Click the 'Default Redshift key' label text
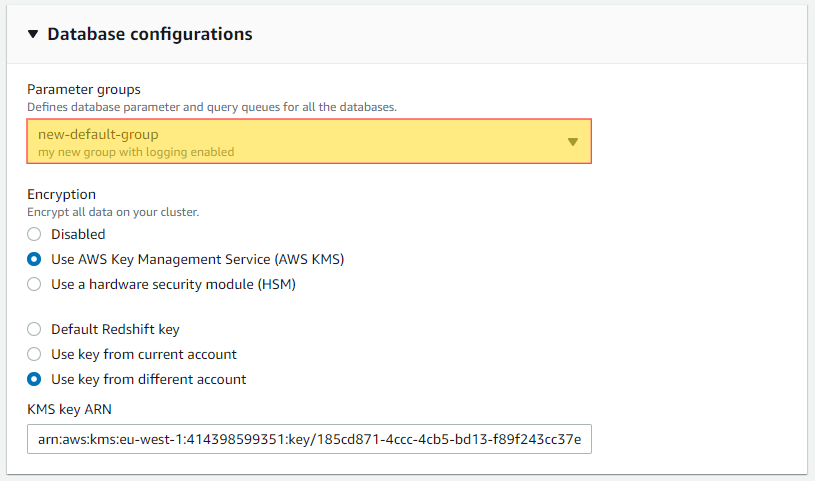The width and height of the screenshot is (815, 481). (115, 330)
